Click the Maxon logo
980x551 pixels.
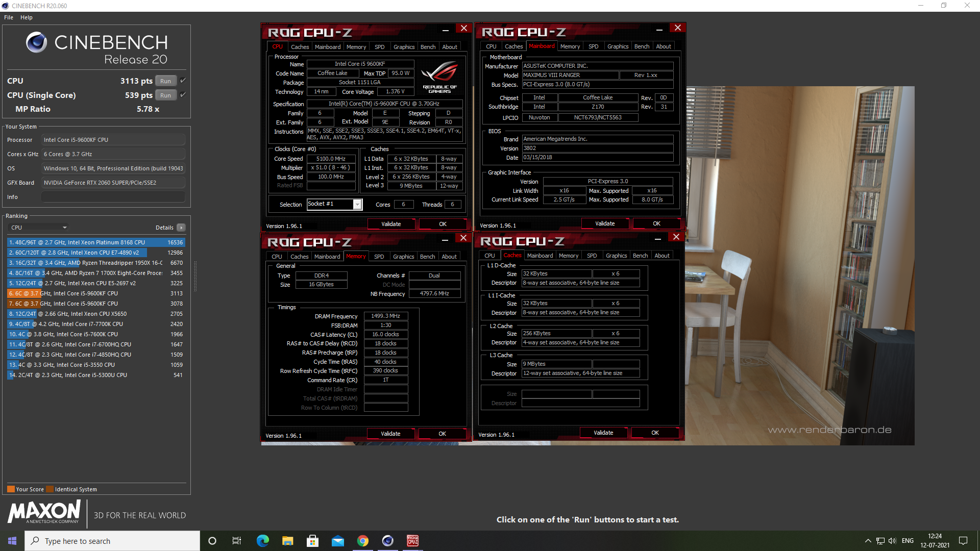tap(44, 511)
